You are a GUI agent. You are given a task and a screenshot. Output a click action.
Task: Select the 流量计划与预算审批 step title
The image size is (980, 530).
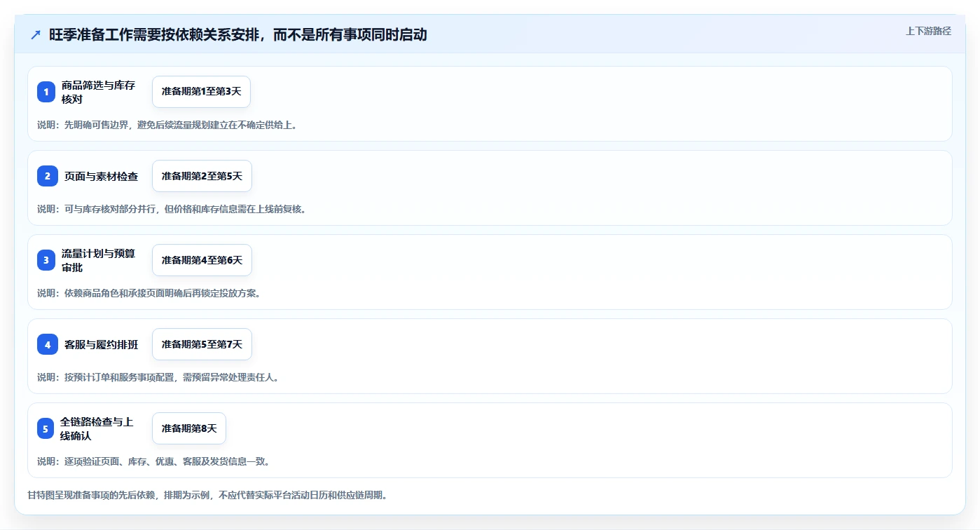(98, 260)
